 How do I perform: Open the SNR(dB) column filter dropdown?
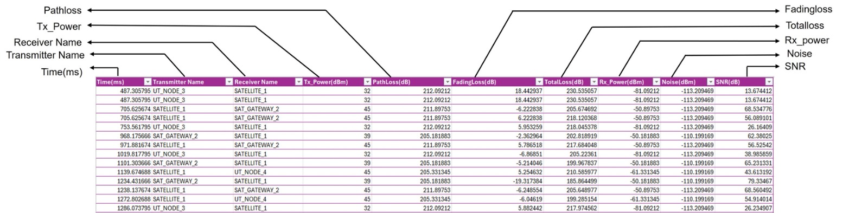point(769,82)
